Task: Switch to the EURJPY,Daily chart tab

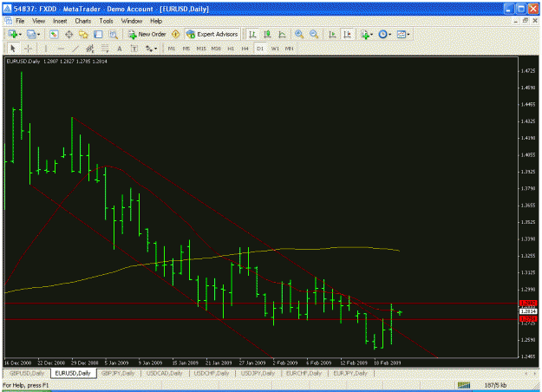Action: coord(350,373)
